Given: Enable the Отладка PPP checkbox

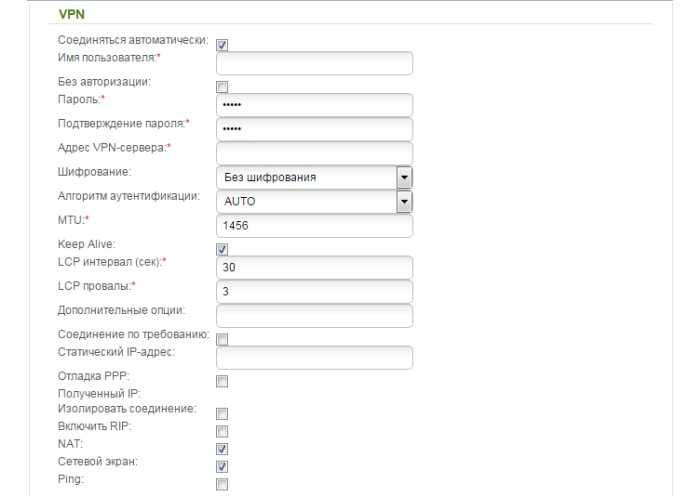Looking at the screenshot, I should point(222,381).
